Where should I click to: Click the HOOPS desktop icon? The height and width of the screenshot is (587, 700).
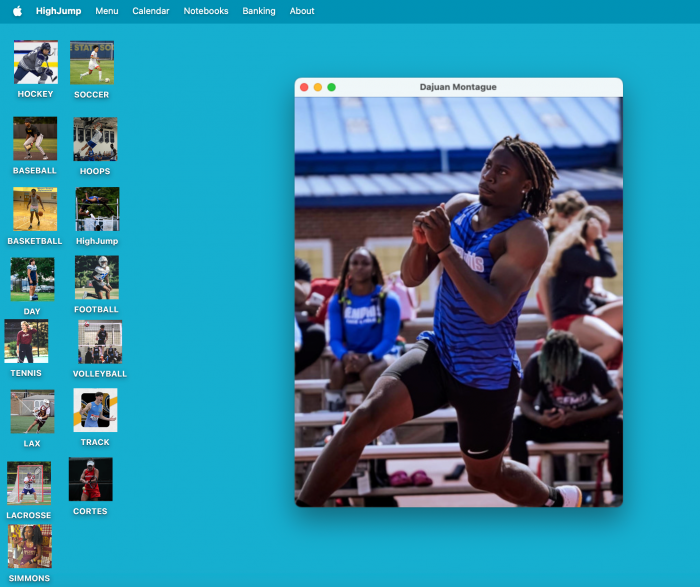95,139
